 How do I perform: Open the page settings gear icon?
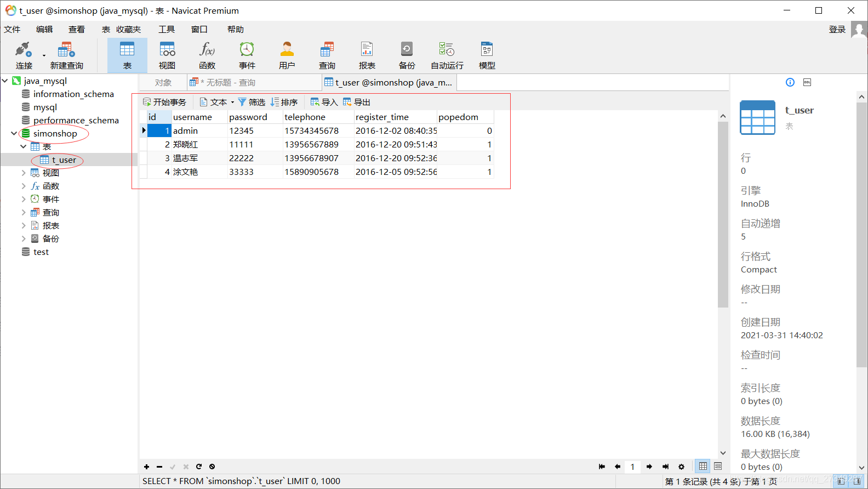click(x=681, y=467)
